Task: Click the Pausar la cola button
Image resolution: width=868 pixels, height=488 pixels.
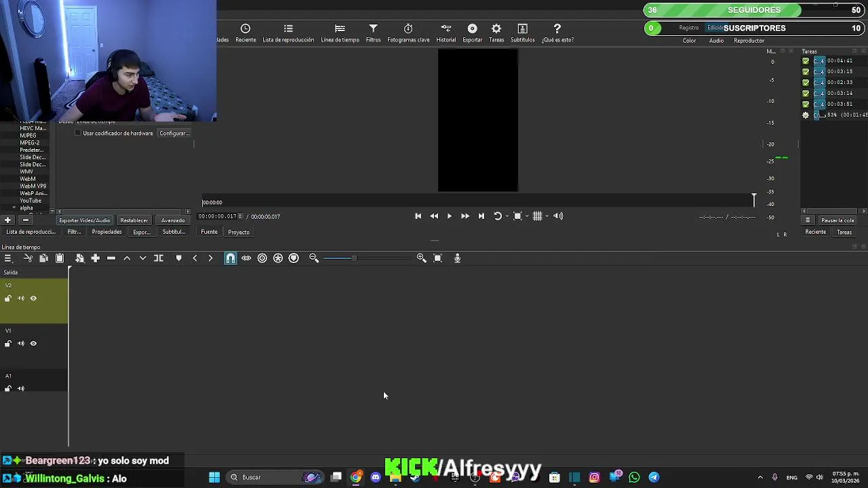Action: [837, 220]
